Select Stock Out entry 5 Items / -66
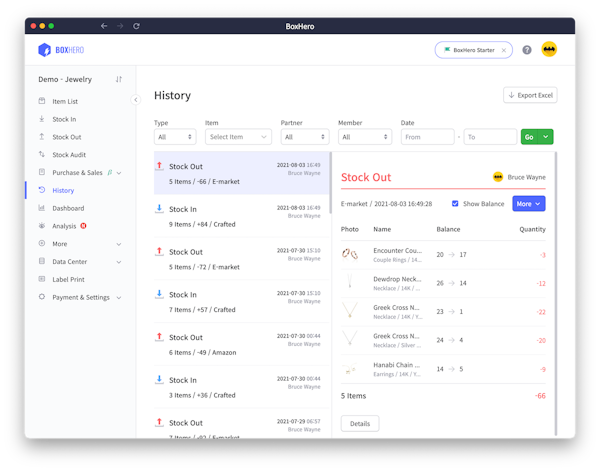Screen dimensions: 600x471 pos(242,173)
